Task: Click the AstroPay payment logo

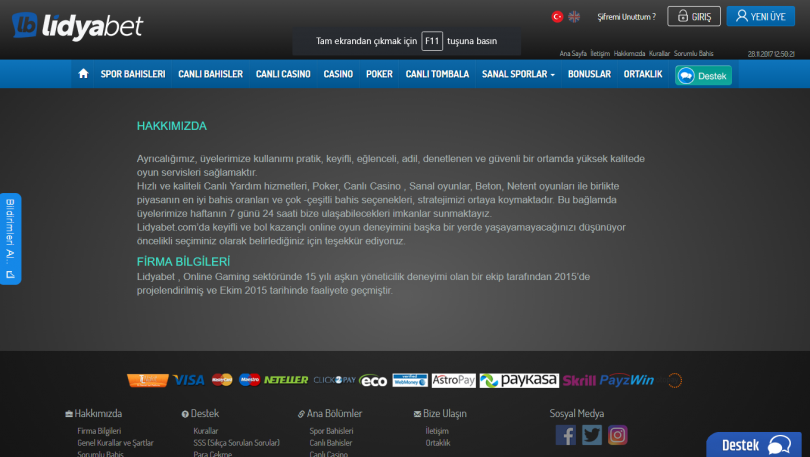Action: click(x=454, y=381)
